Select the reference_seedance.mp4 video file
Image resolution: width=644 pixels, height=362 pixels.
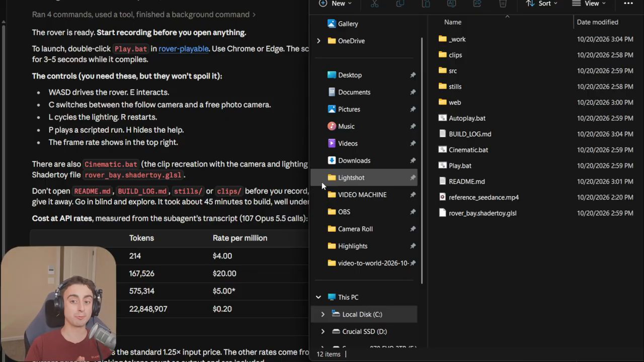click(484, 197)
